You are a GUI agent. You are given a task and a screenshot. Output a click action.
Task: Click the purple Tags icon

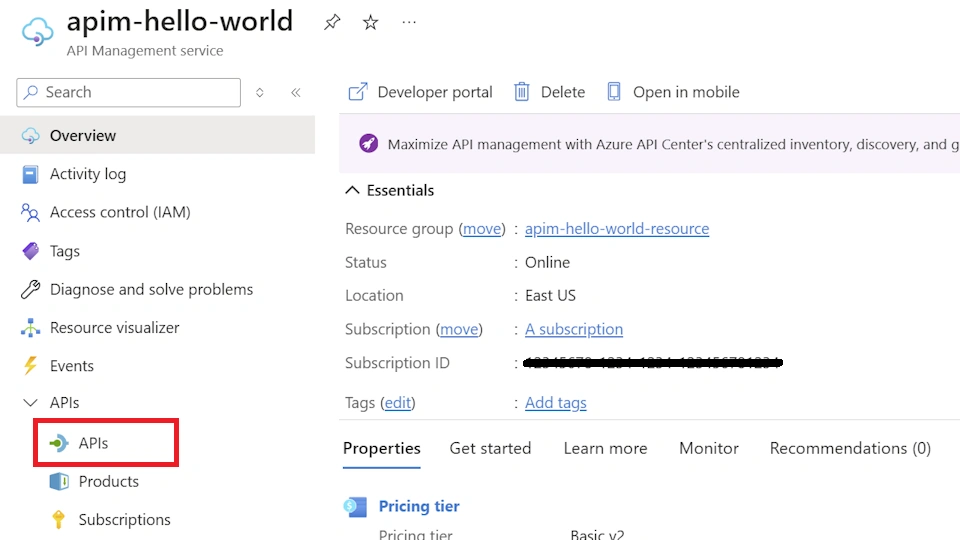click(30, 251)
